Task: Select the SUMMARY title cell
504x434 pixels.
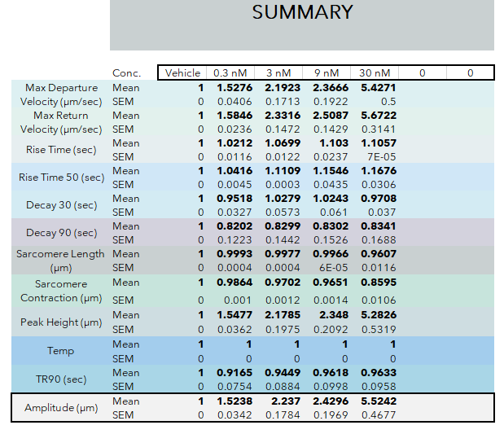Action: coord(302,24)
